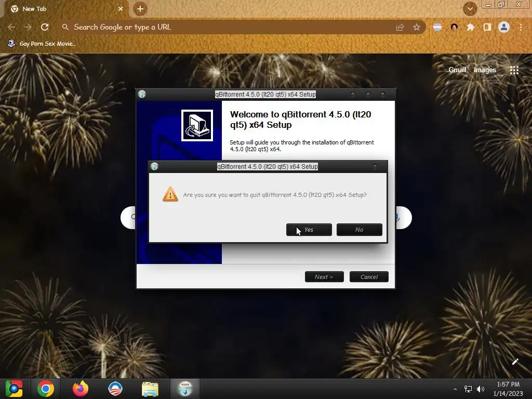Click the quit dialog title bar icon

pyautogui.click(x=154, y=167)
